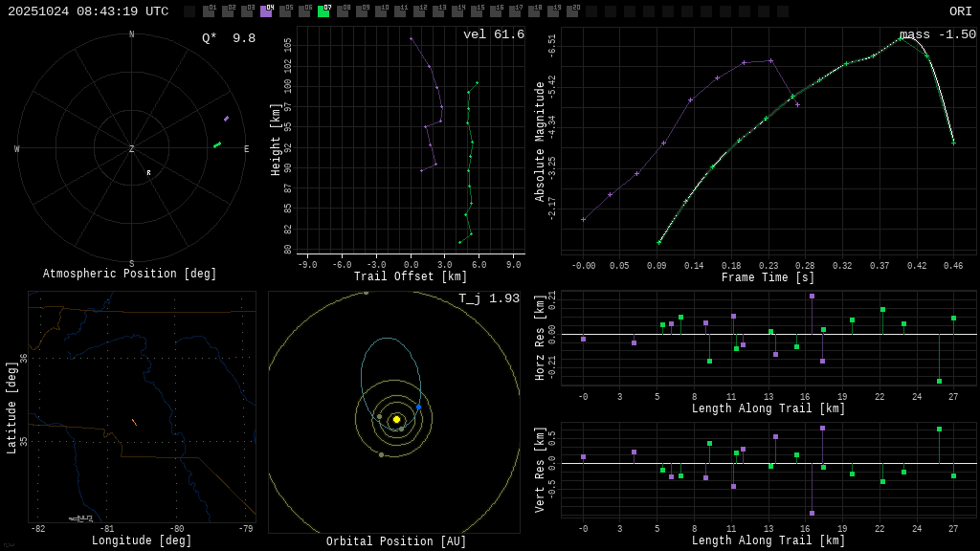Click the vel 61.6 readout
Screen dimensions: 980x551
pos(493,35)
